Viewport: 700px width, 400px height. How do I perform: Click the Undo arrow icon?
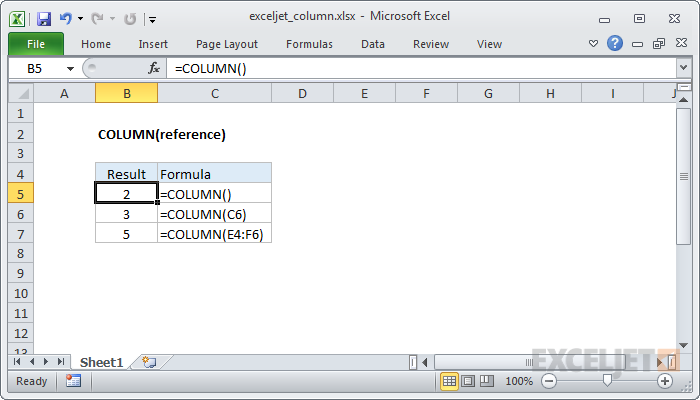click(66, 18)
